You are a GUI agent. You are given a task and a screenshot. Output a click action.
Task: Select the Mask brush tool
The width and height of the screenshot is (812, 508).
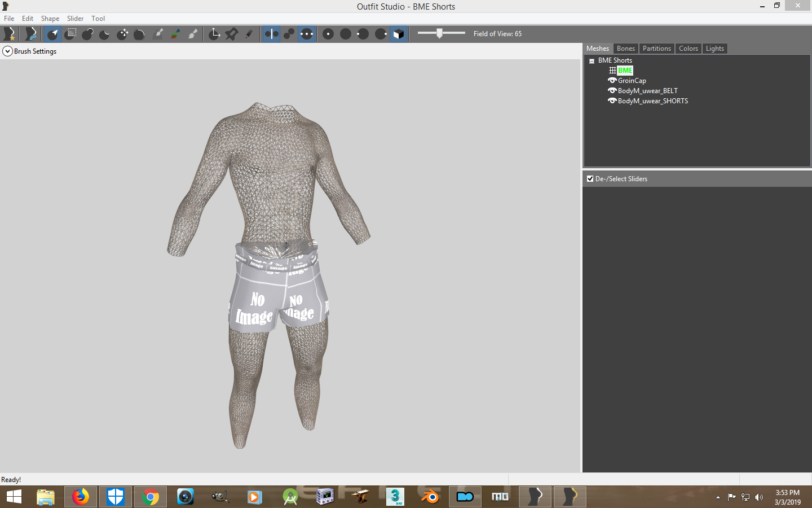coord(70,34)
